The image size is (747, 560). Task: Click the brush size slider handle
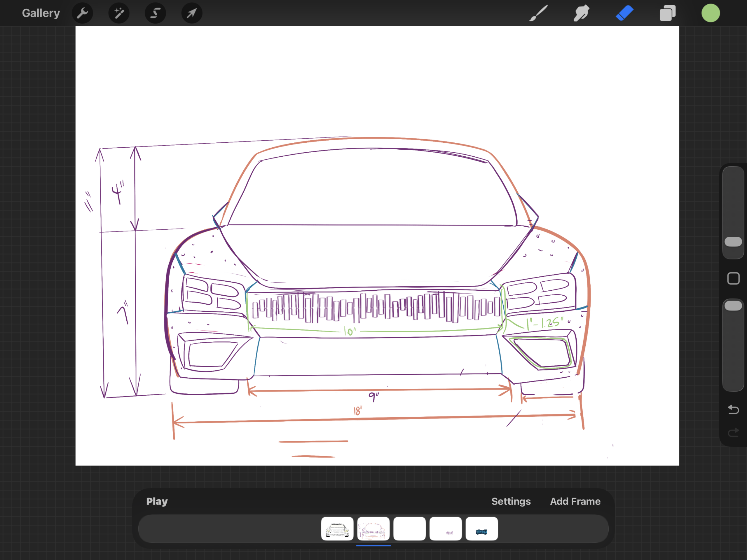tap(733, 242)
